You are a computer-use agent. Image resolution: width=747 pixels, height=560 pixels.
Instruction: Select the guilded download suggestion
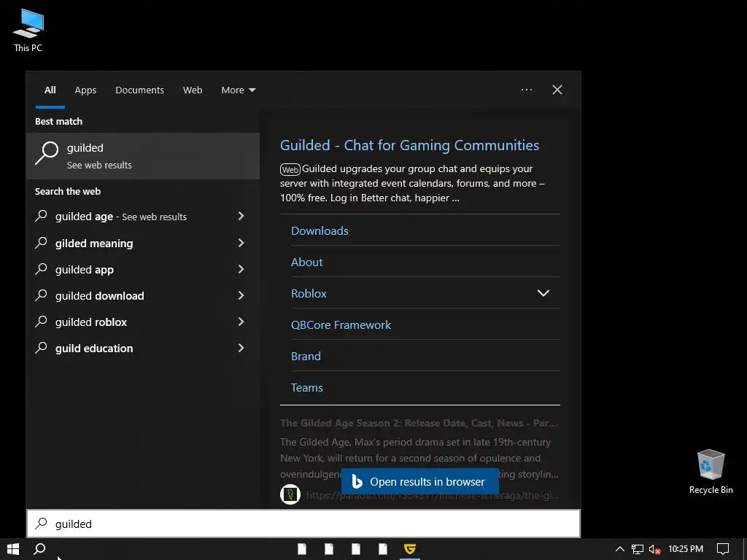coord(143,296)
